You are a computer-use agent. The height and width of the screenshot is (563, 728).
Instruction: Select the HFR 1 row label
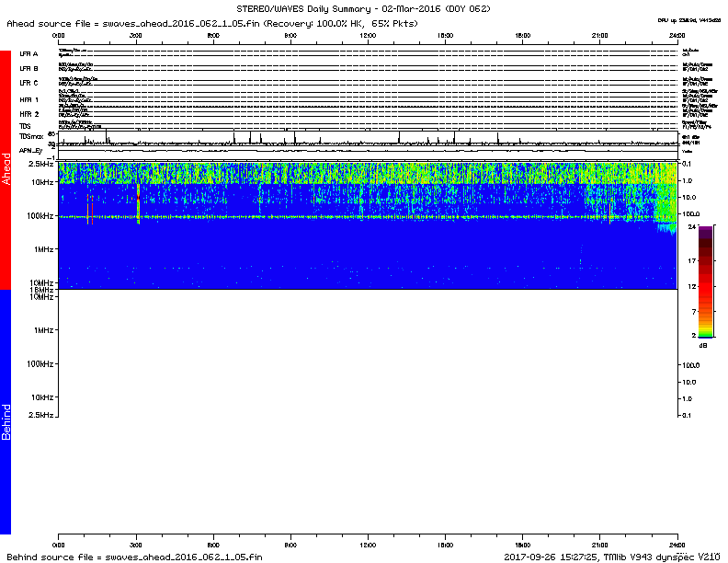coord(29,98)
